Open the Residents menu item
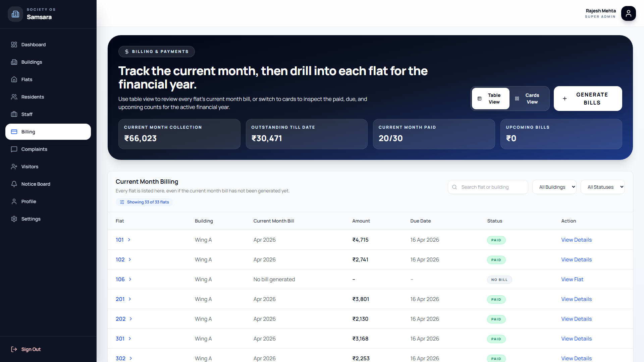644x362 pixels. 33,97
